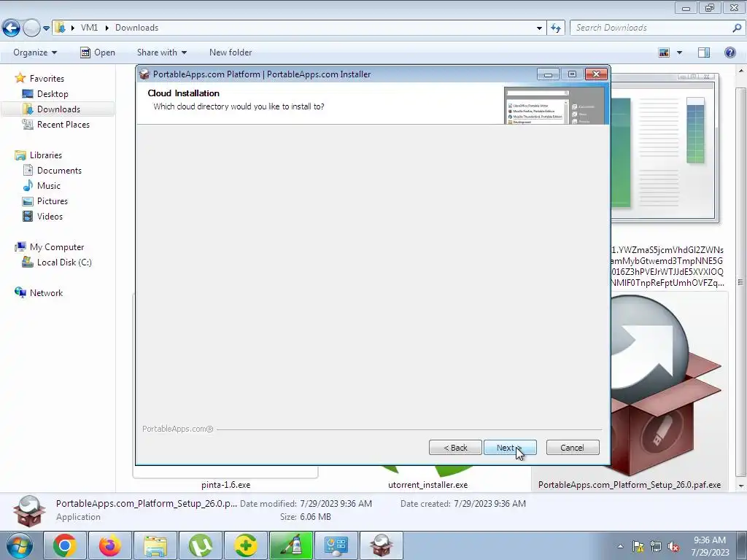Click the file list vertical scrollbar

point(741,281)
